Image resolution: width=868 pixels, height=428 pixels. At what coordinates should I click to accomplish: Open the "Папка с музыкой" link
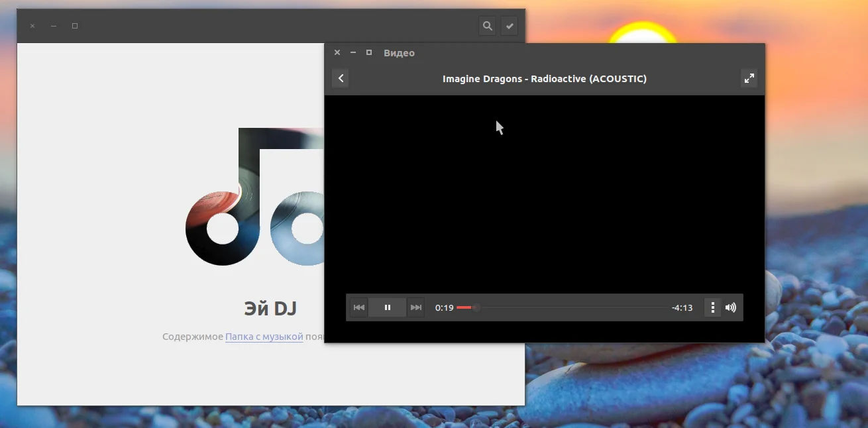[x=264, y=337]
